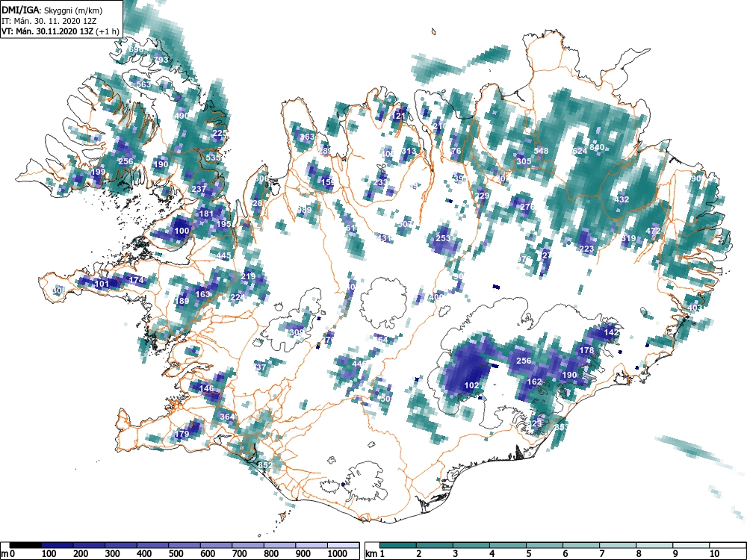The width and height of the screenshot is (747, 560).
Task: Click the map value '490' in the Westfjords
Action: point(182,116)
